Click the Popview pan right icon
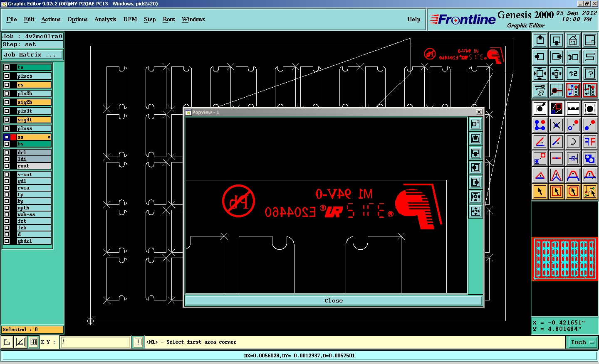Screen dimensions: 599x364 pyautogui.click(x=475, y=182)
